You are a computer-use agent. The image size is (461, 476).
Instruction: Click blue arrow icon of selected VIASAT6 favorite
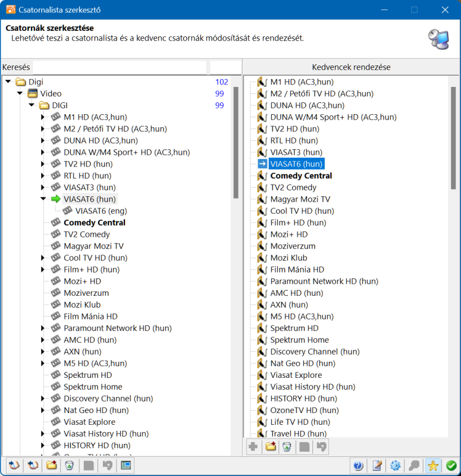tap(262, 164)
